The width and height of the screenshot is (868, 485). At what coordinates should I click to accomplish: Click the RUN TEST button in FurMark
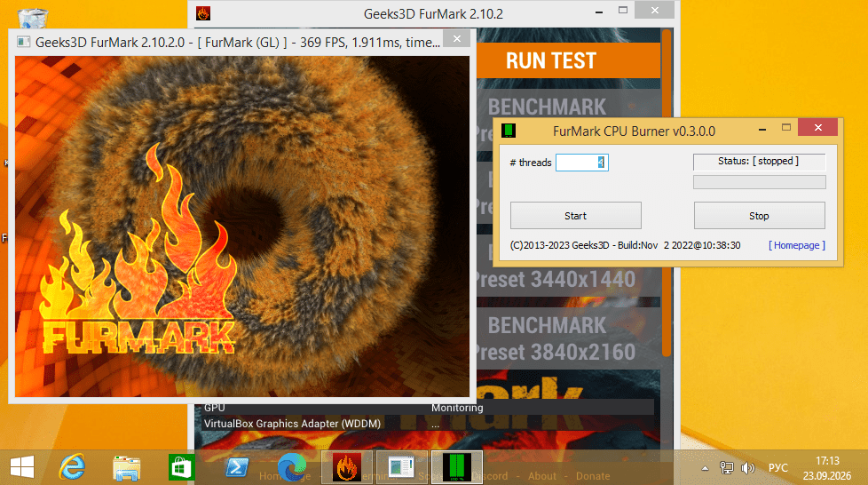click(x=569, y=60)
